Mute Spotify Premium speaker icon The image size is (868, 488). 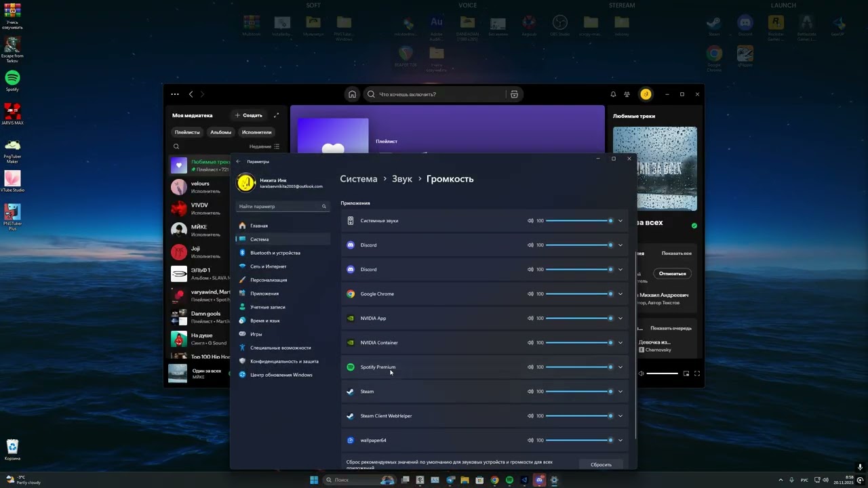click(x=530, y=367)
